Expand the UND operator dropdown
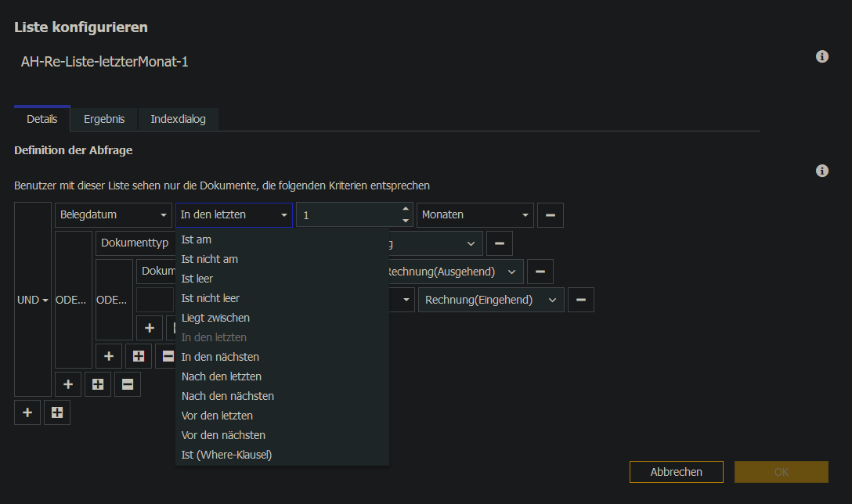Viewport: 852px width, 504px height. (33, 300)
